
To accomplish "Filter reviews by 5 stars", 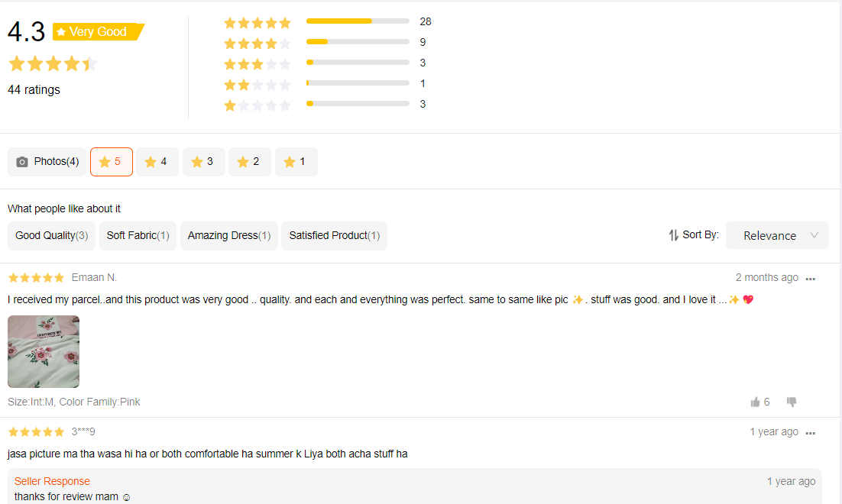I will [112, 162].
